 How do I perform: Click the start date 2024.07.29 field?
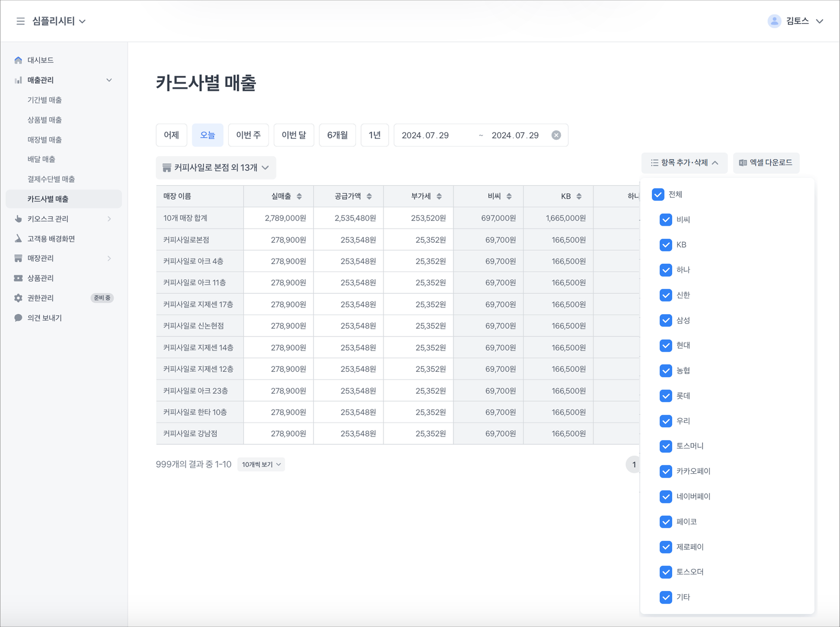(x=425, y=135)
